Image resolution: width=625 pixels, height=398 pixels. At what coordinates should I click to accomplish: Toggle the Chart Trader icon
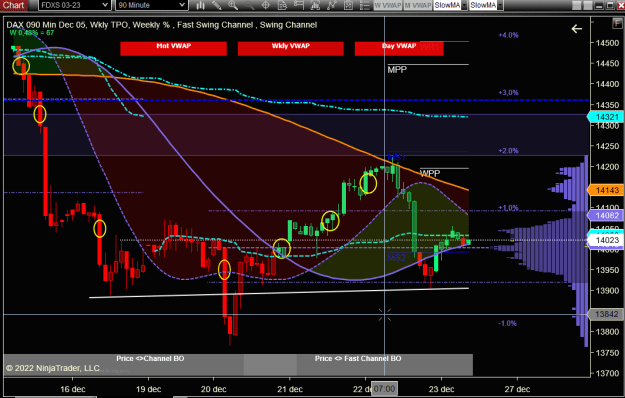(299, 5)
